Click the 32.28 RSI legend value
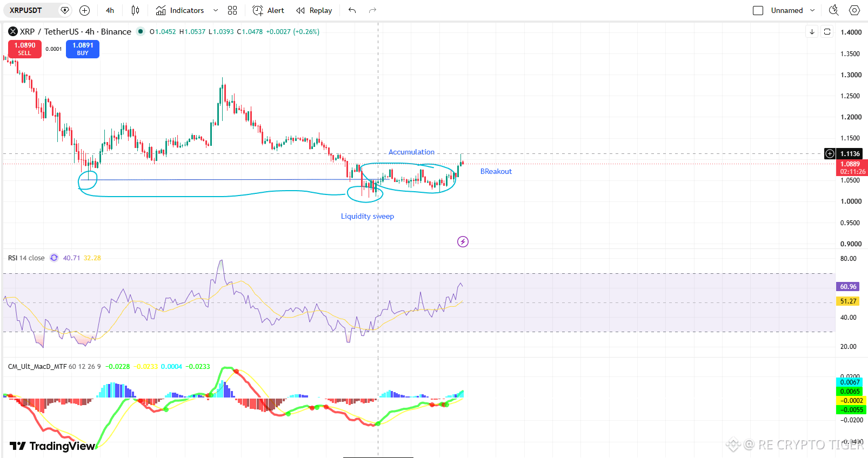The height and width of the screenshot is (458, 868). [x=92, y=258]
